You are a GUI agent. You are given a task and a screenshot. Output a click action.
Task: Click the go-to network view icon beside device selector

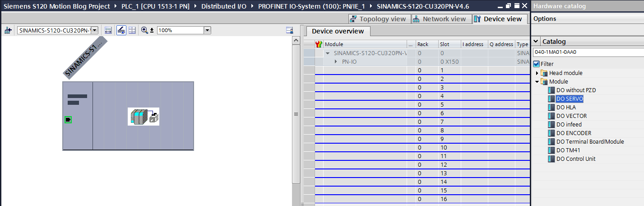coord(8,30)
